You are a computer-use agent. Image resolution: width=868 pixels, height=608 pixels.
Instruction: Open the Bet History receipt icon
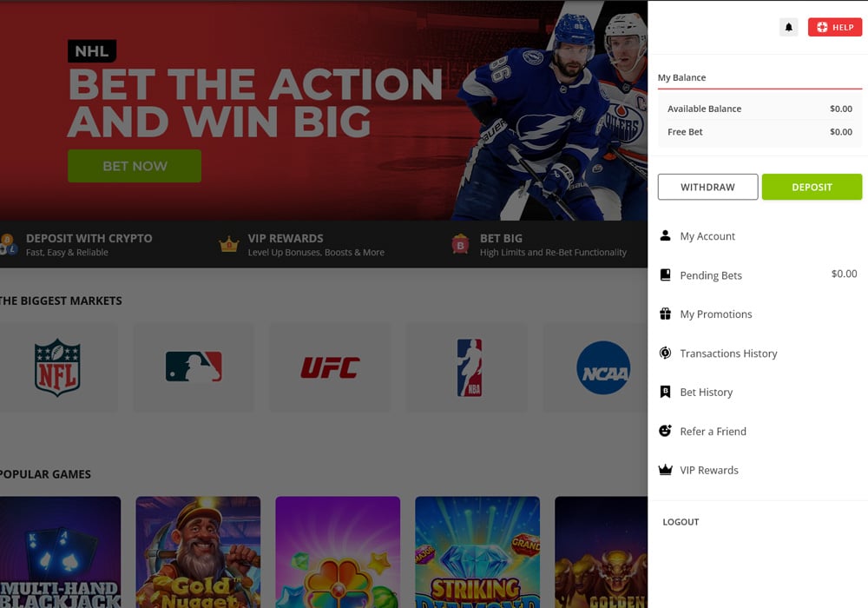[x=666, y=393]
